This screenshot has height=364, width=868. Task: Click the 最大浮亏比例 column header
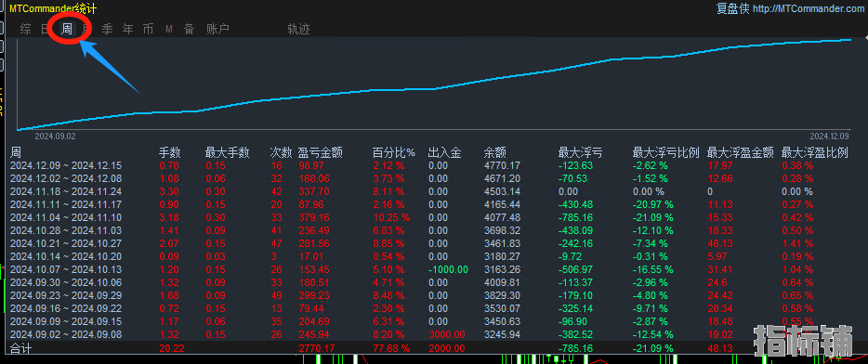pyautogui.click(x=666, y=152)
